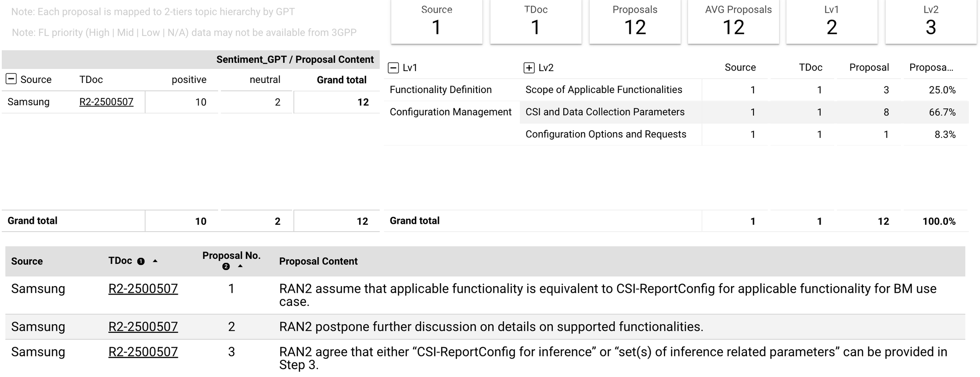
Task: Open R2-2500507 link in sentiment table
Action: tap(106, 102)
